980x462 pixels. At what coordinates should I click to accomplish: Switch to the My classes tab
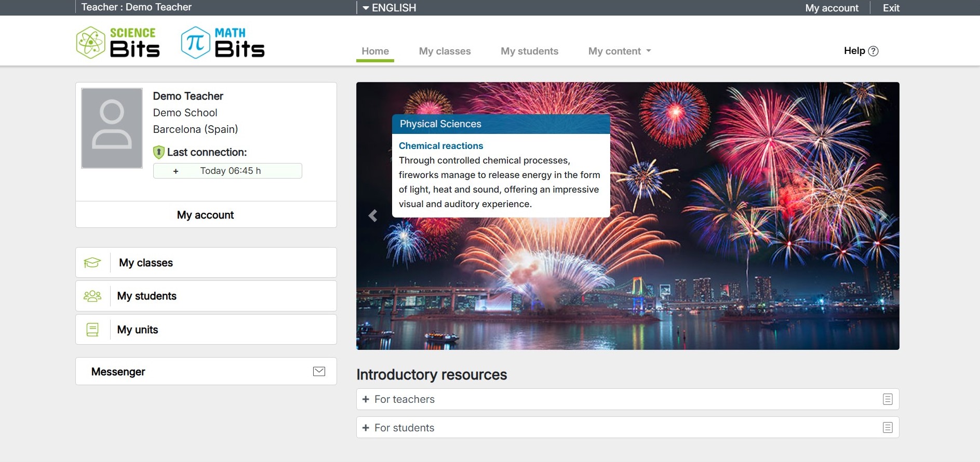coord(445,51)
